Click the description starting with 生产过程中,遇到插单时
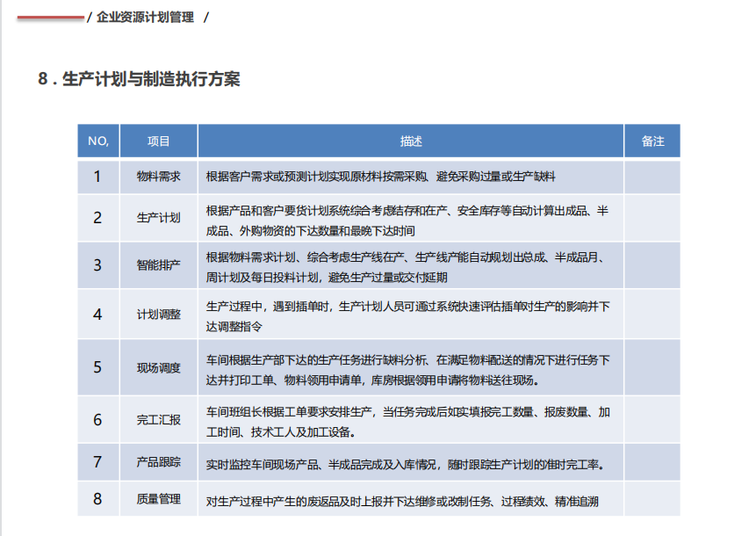The image size is (756, 536). point(408,315)
